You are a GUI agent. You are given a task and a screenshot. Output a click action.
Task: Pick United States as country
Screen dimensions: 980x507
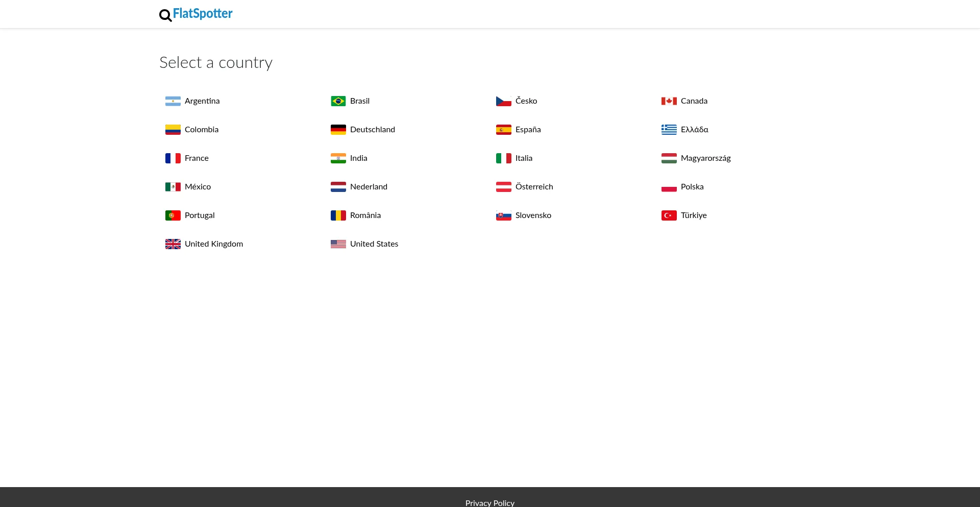(x=374, y=244)
